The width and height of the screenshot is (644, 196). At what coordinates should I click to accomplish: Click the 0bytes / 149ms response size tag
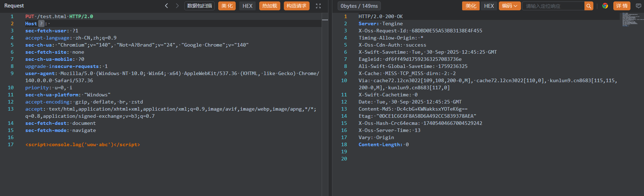pyautogui.click(x=359, y=6)
